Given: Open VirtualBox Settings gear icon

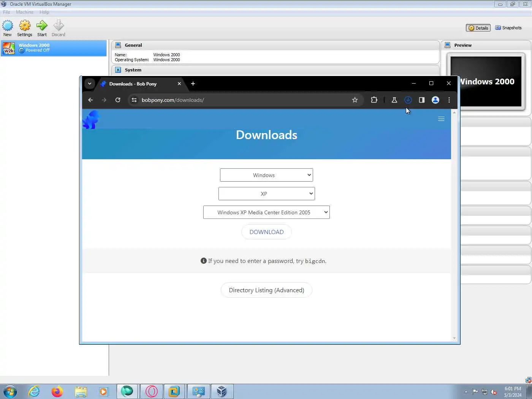Looking at the screenshot, I should pyautogui.click(x=25, y=28).
